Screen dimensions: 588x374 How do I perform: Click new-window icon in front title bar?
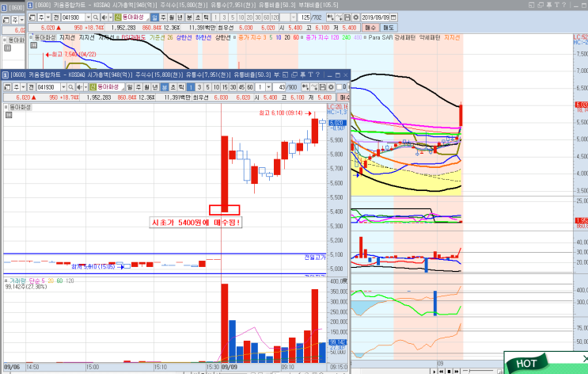point(294,74)
